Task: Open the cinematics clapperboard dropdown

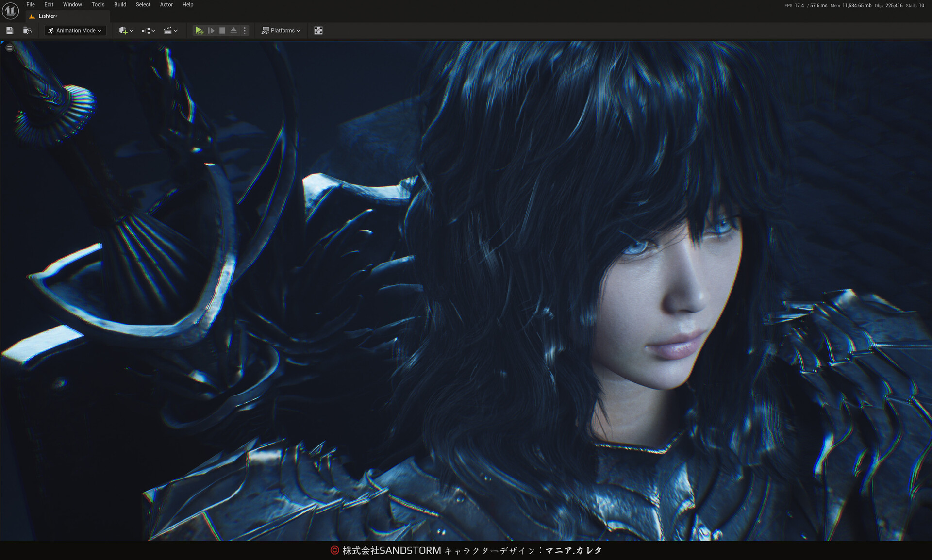Action: [170, 31]
